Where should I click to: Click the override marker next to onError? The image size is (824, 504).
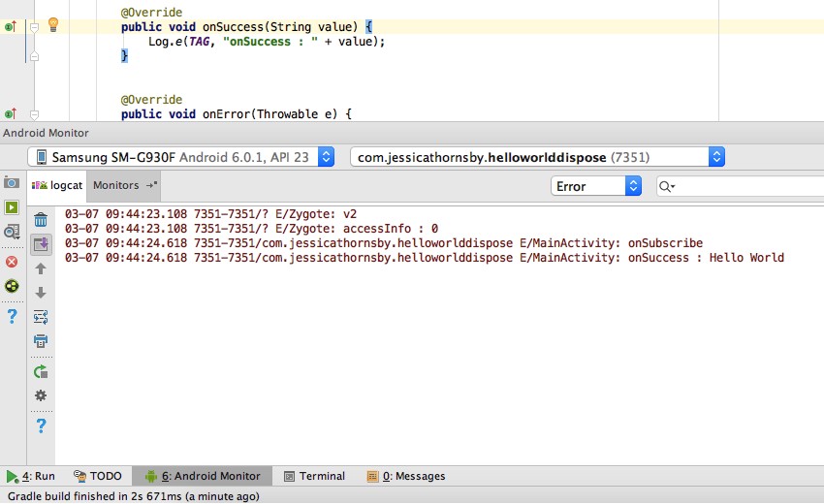pyautogui.click(x=11, y=113)
